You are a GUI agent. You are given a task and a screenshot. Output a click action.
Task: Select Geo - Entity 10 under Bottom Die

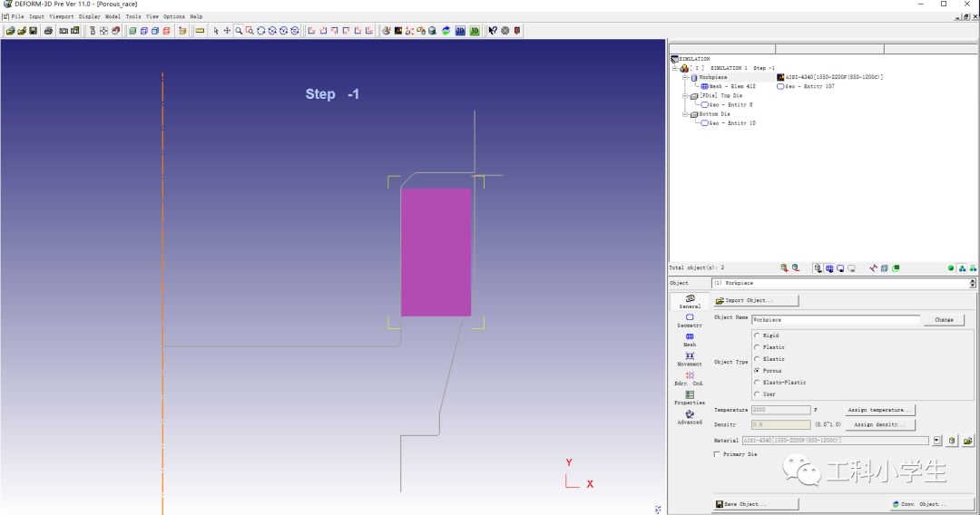728,123
